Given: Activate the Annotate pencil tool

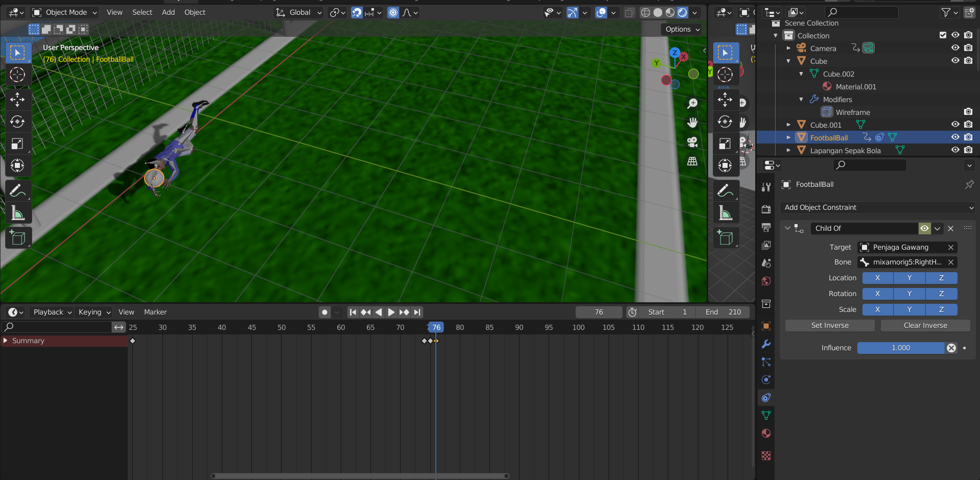Looking at the screenshot, I should coord(17,191).
